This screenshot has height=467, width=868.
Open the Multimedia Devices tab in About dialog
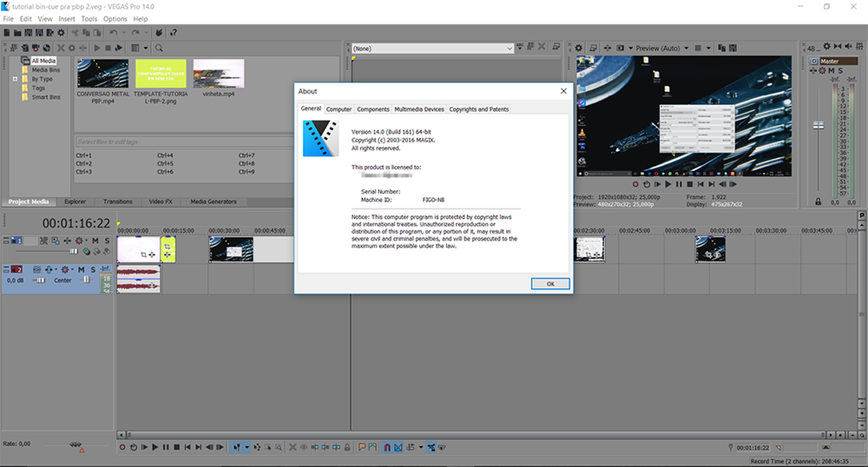point(419,110)
